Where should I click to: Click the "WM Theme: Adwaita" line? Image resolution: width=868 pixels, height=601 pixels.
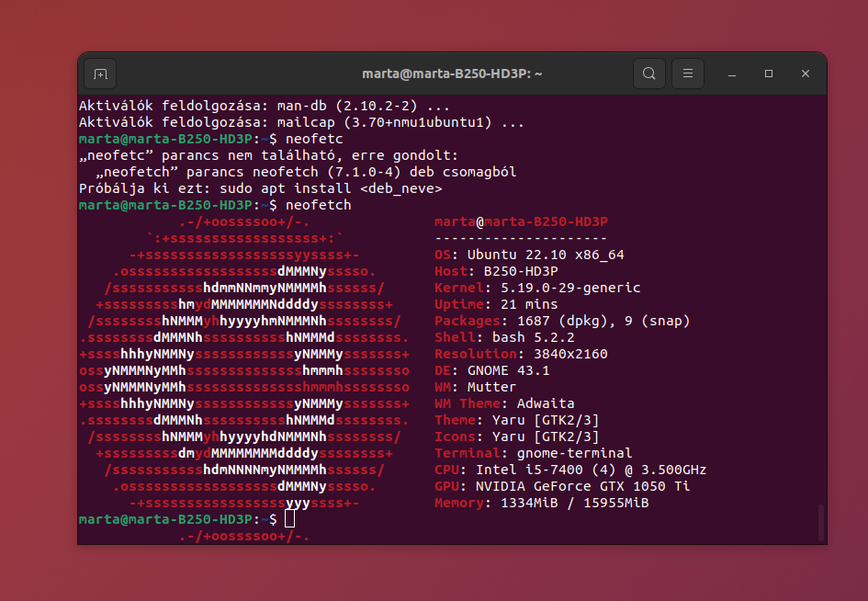pyautogui.click(x=504, y=403)
